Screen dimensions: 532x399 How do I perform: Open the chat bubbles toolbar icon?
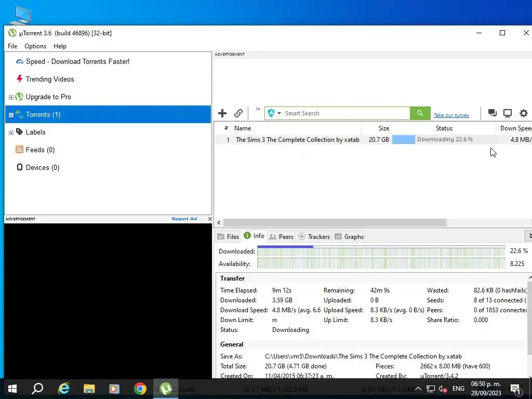(492, 113)
